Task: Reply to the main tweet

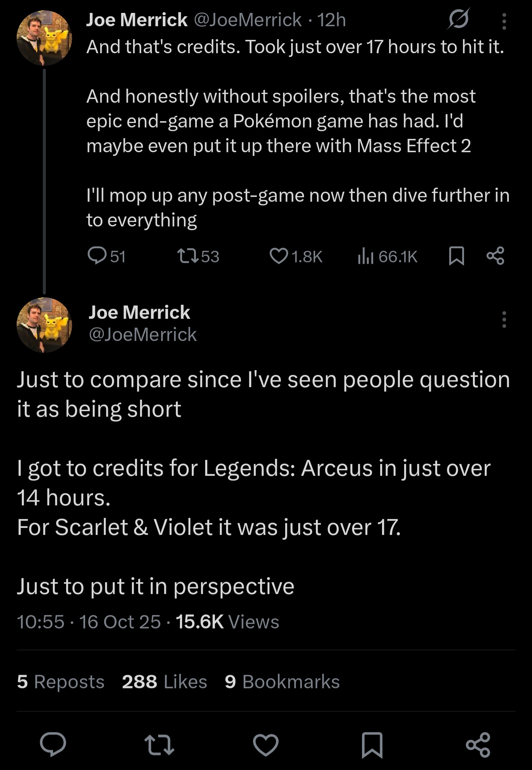Action: [53, 745]
